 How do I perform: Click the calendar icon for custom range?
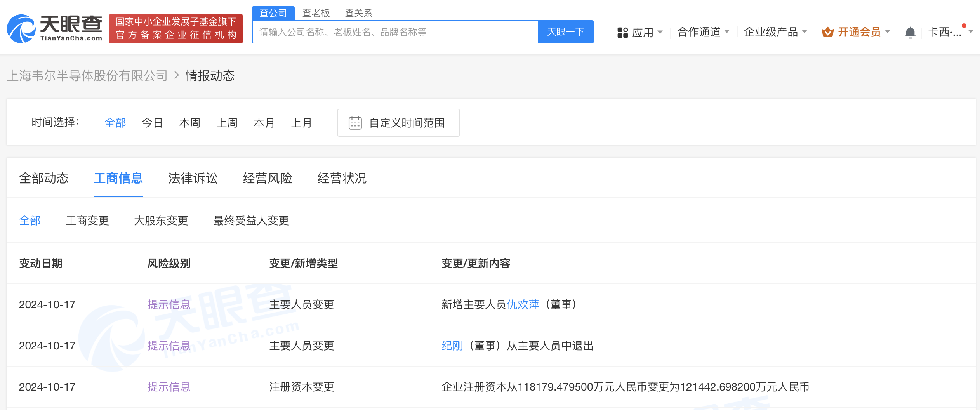click(355, 123)
